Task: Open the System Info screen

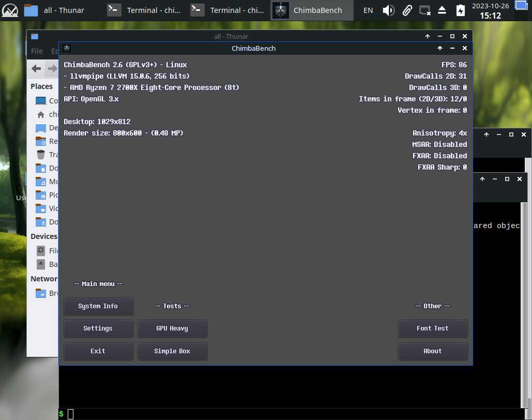Action: [x=98, y=306]
